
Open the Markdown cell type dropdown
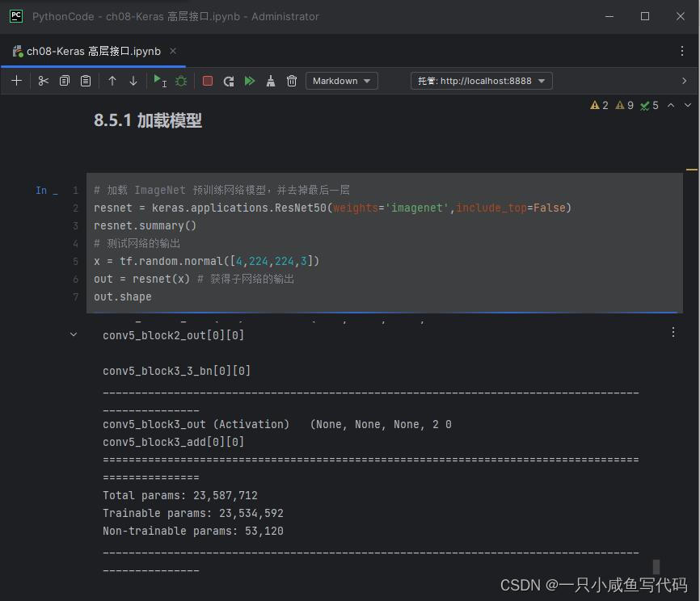click(x=342, y=81)
